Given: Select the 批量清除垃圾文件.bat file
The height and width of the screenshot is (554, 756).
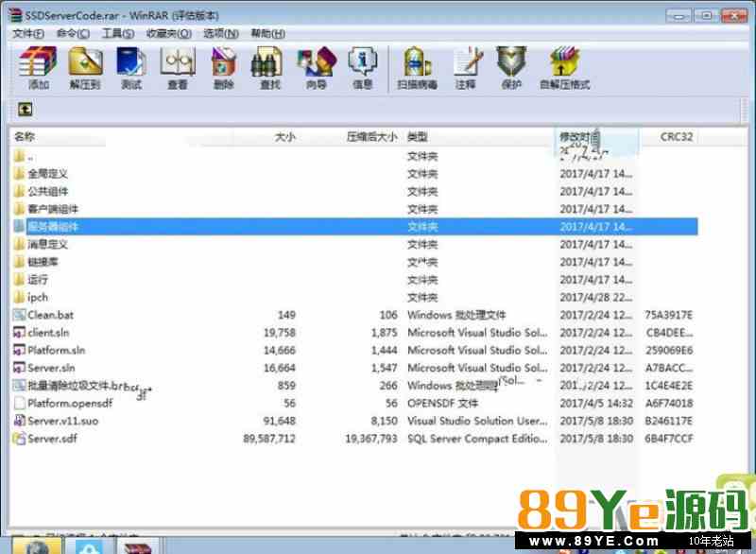Looking at the screenshot, I should pos(354,386).
